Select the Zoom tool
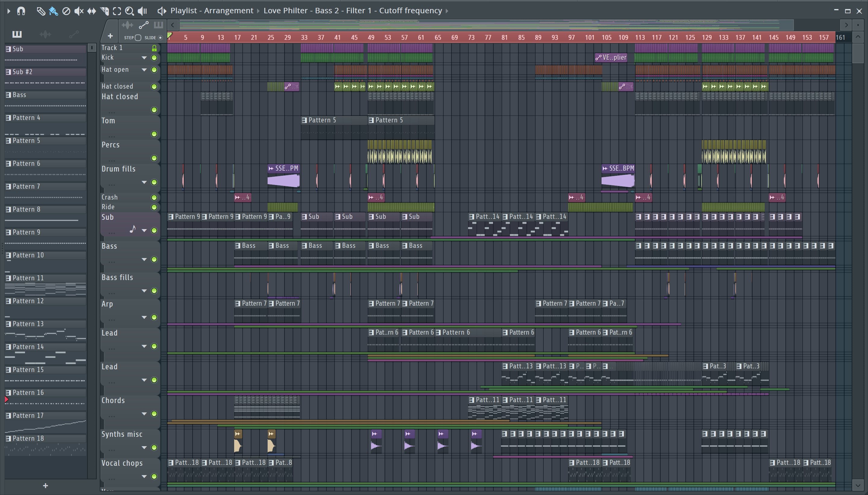 click(129, 11)
